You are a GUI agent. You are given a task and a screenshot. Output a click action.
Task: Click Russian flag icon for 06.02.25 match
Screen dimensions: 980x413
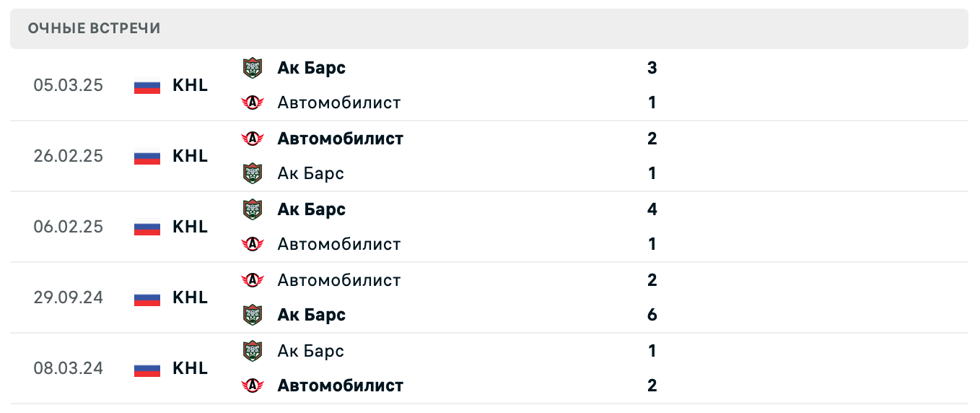[147, 227]
